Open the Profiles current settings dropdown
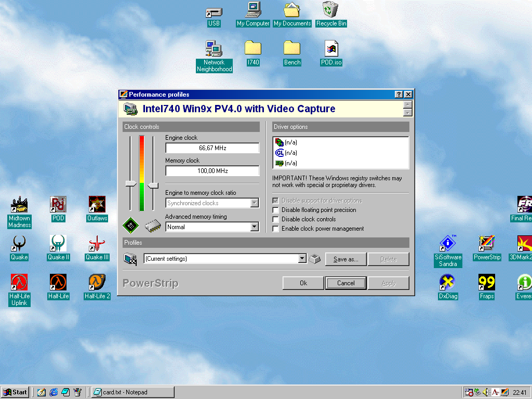 click(x=302, y=259)
